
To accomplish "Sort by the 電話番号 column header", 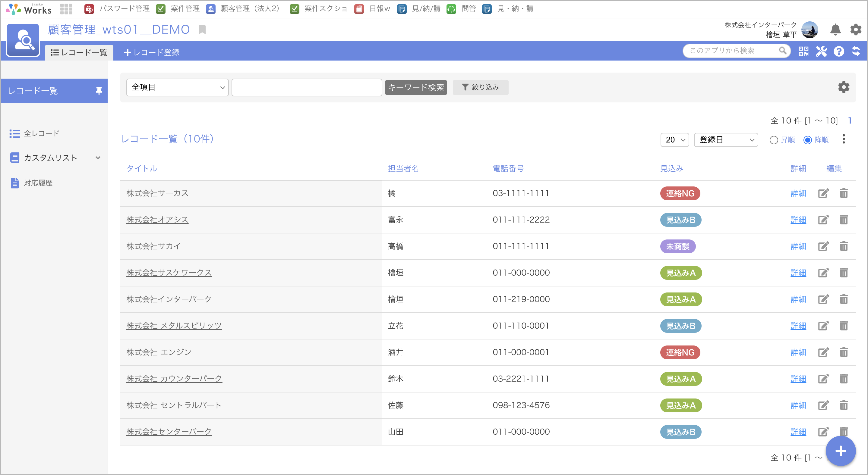I will click(x=508, y=168).
